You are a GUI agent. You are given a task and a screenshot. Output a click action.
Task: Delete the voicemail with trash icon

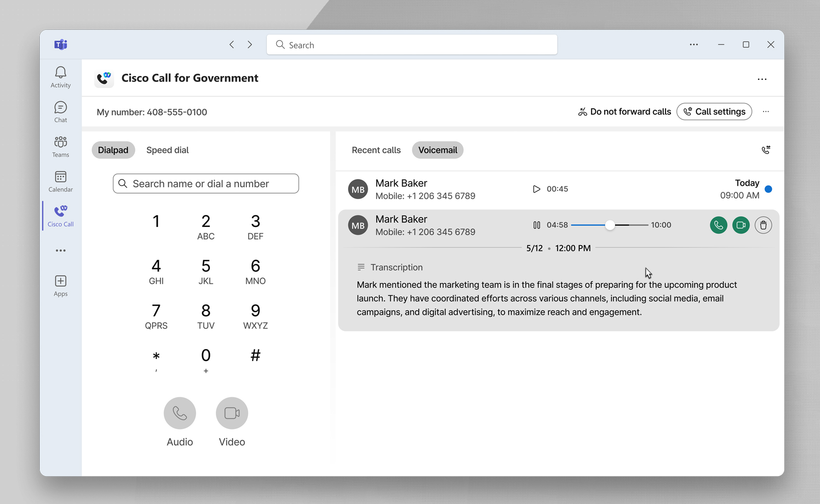tap(763, 225)
